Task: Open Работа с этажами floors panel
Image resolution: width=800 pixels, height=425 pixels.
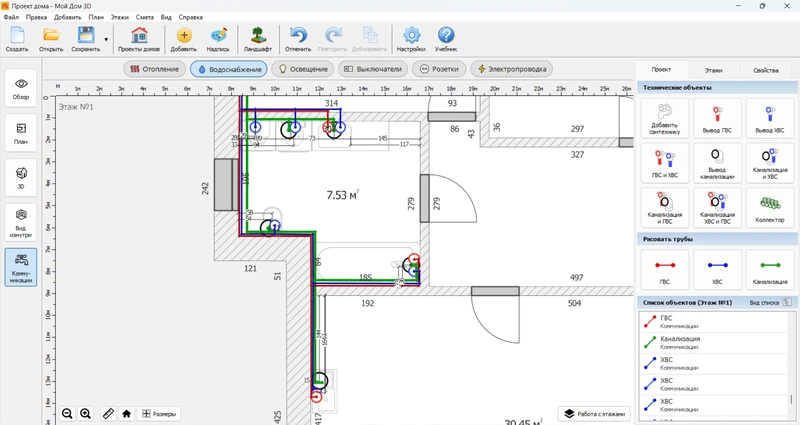Action: pos(594,414)
